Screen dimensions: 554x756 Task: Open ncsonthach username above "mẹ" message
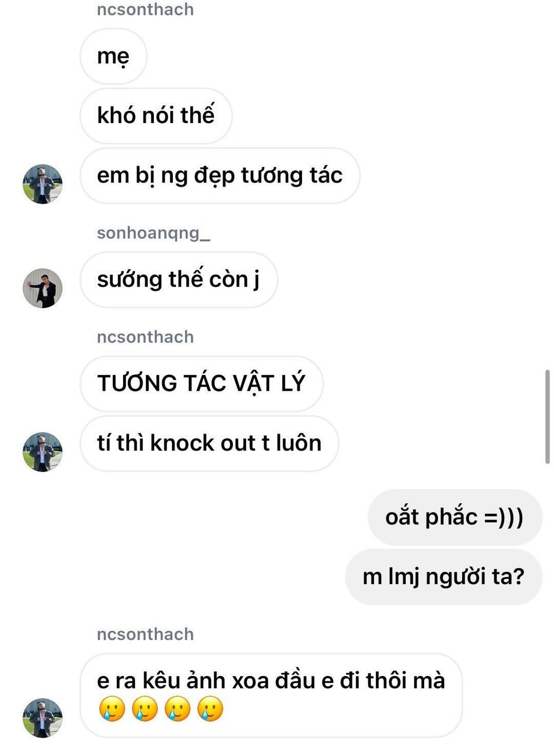(145, 10)
